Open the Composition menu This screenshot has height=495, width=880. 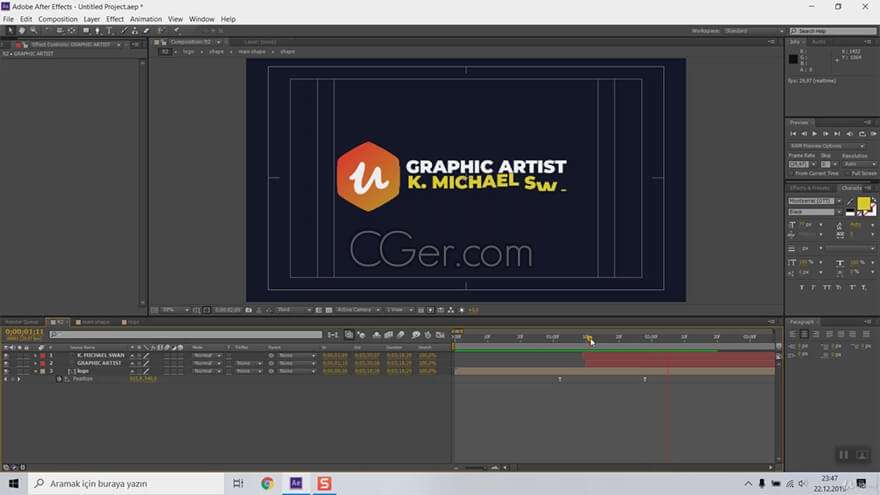pos(58,19)
